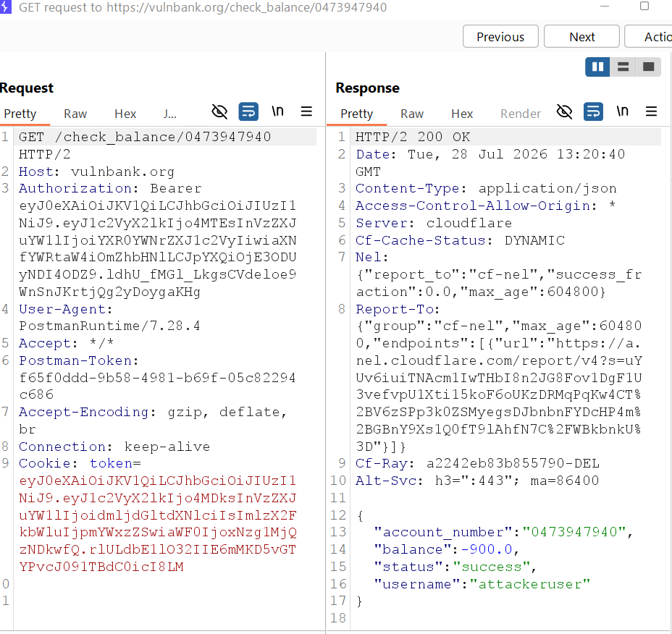
Task: Show \n special characters in Request panel
Action: pos(278,111)
